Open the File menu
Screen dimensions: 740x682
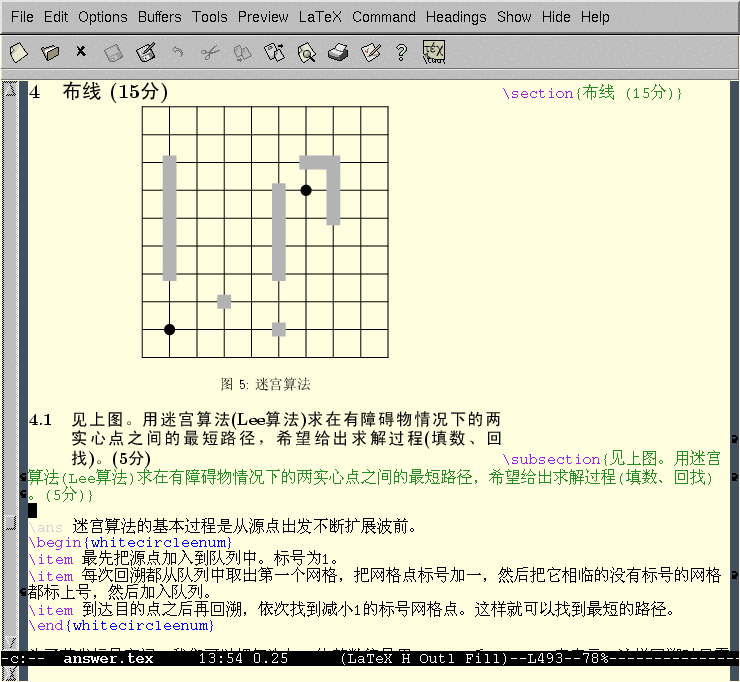pos(22,17)
